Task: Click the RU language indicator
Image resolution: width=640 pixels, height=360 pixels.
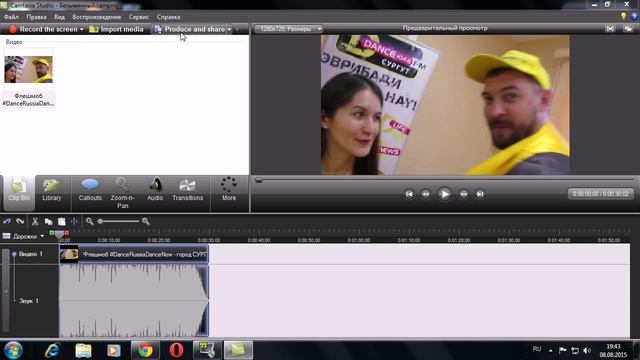Action: (537, 349)
